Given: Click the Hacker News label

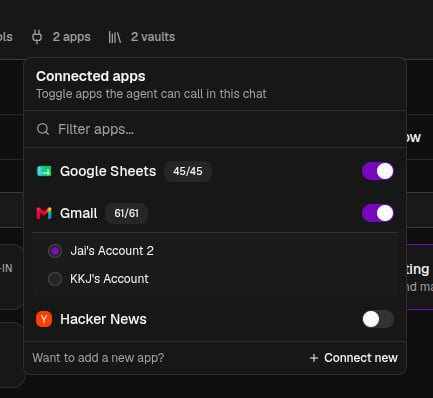Looking at the screenshot, I should click(x=103, y=319).
